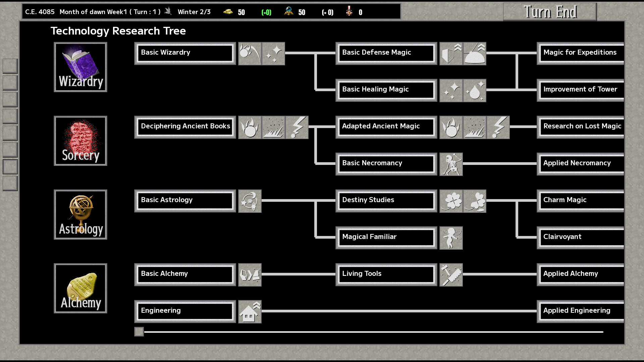The image size is (644, 362).
Task: Click the house icon beside Engineering
Action: (250, 312)
